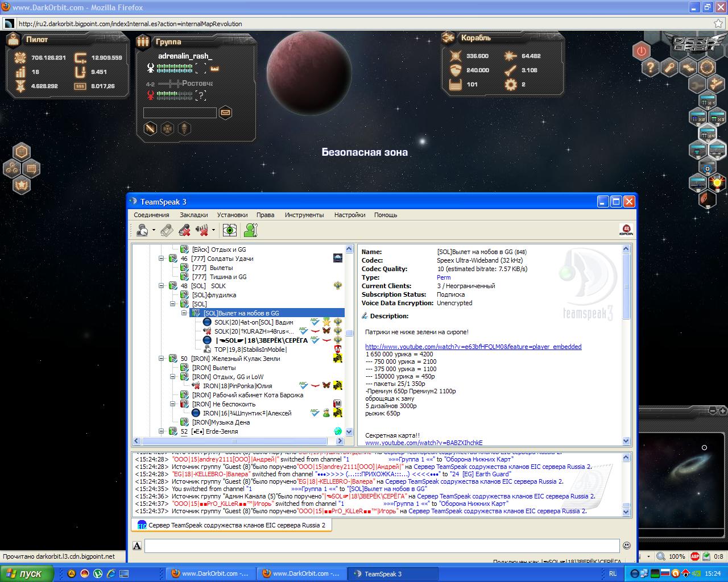Open the question mark help hexagon
The image size is (728, 582).
[x=650, y=68]
